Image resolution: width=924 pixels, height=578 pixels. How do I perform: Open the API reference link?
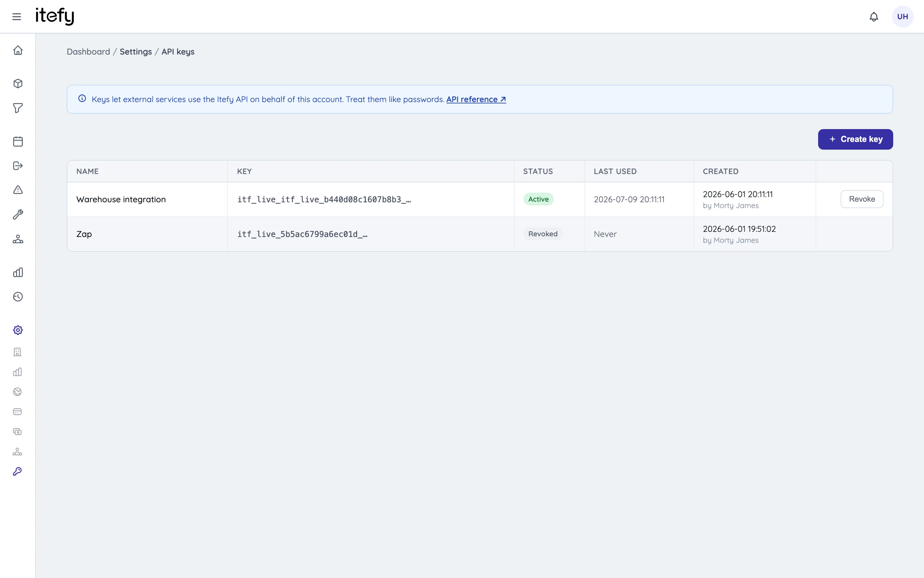(476, 100)
